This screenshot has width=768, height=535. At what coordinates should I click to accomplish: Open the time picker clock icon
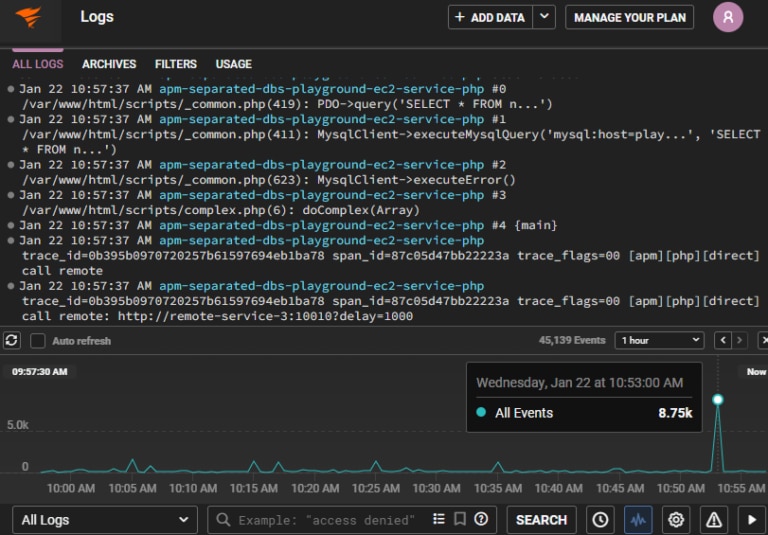point(600,520)
